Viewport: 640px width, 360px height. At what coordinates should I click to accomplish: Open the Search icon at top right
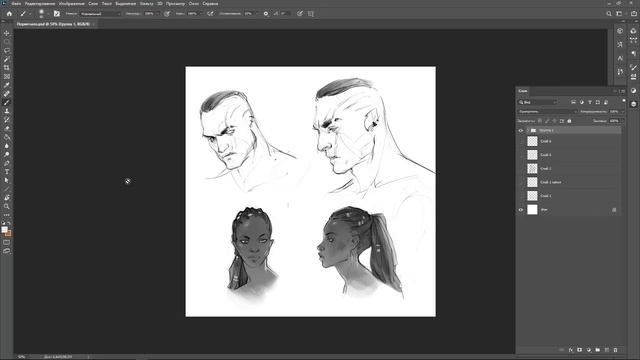(x=609, y=13)
